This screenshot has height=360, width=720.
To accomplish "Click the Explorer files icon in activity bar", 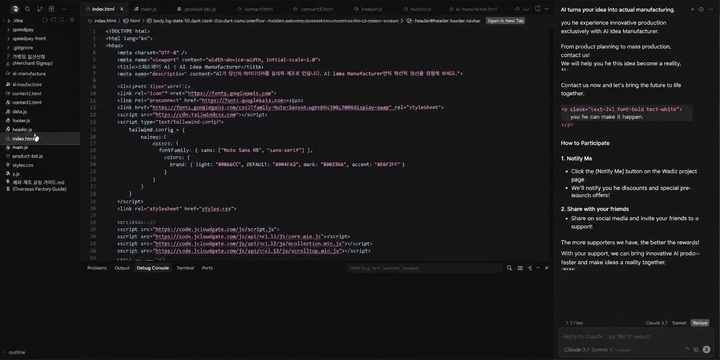I will coord(15,9).
